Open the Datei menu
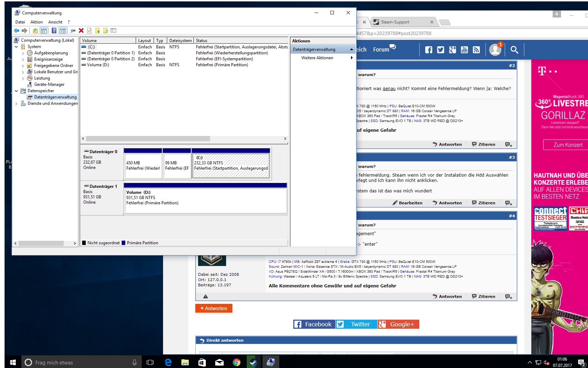The height and width of the screenshot is (368, 588). click(x=20, y=22)
